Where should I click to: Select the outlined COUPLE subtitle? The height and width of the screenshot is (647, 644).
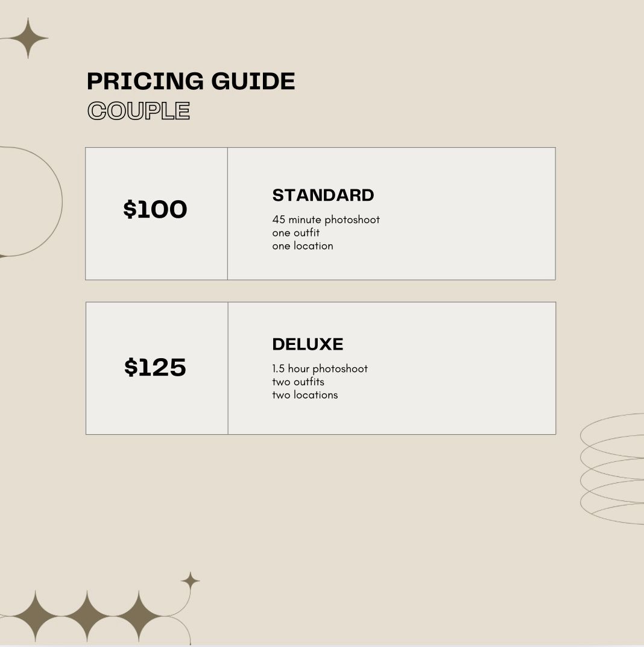tap(139, 111)
